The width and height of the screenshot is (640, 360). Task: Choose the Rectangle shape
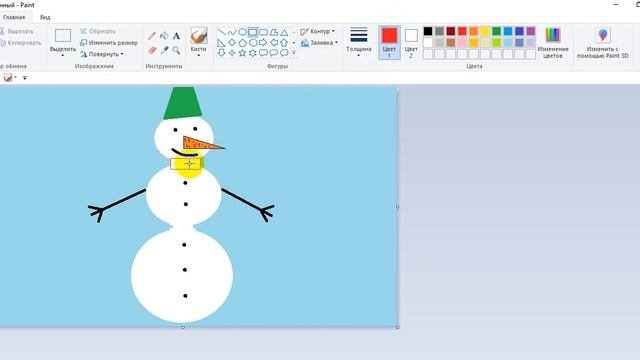click(253, 32)
